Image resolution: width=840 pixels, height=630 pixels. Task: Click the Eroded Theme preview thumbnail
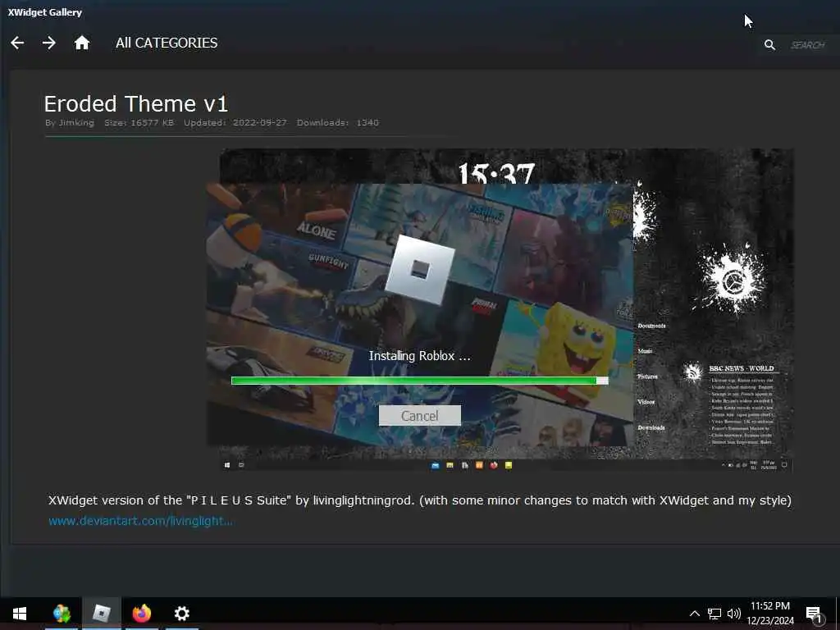tap(506, 310)
